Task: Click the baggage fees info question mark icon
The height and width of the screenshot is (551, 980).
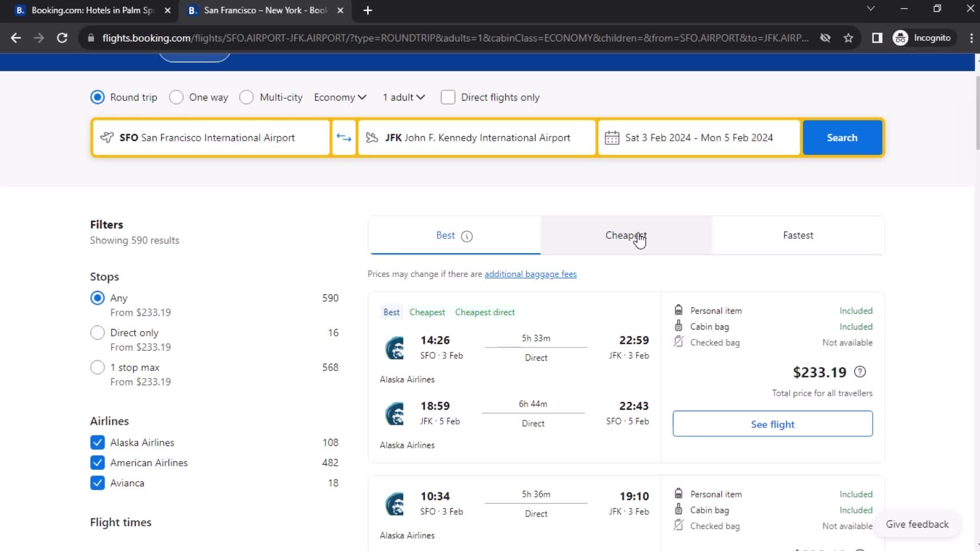Action: 860,371
